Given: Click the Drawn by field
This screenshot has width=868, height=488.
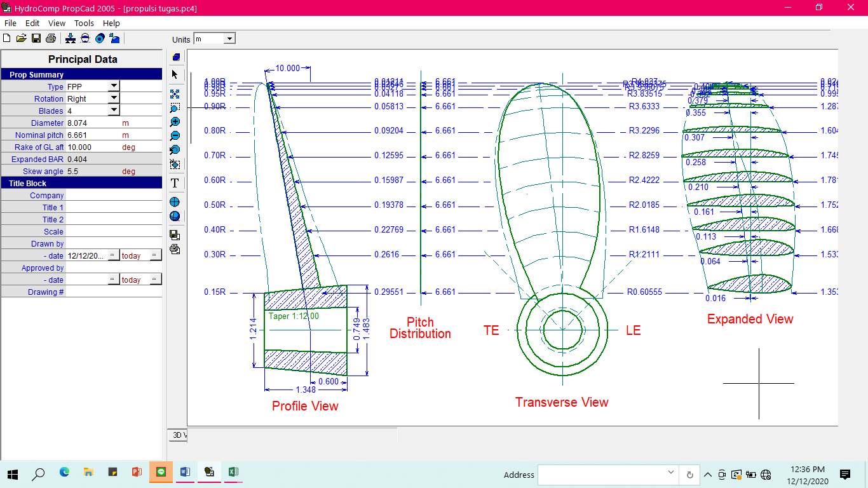Looking at the screenshot, I should (114, 243).
